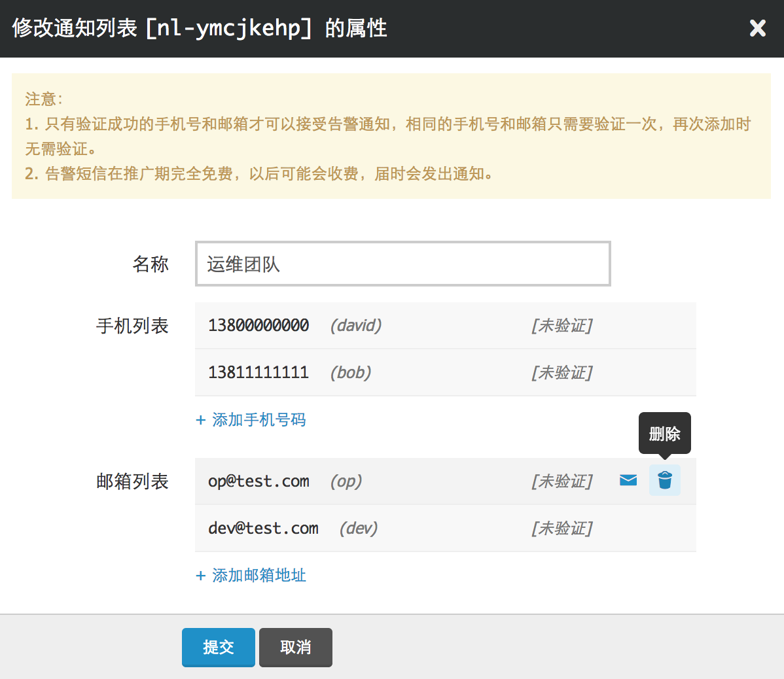Click the plus sign before 添加邮箱地址
Image resolution: width=784 pixels, height=679 pixels.
pos(201,576)
